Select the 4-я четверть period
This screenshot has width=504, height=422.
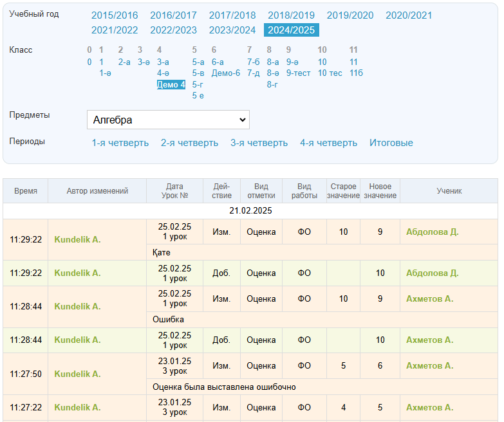click(x=328, y=143)
